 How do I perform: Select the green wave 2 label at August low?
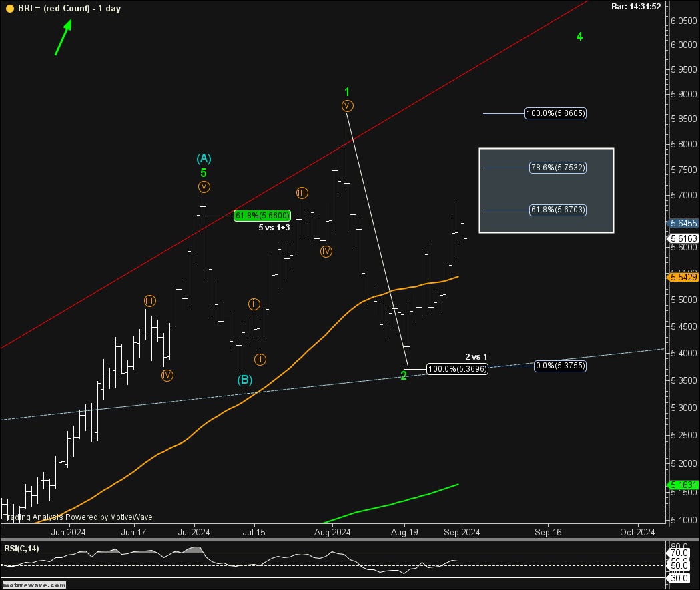tap(404, 376)
